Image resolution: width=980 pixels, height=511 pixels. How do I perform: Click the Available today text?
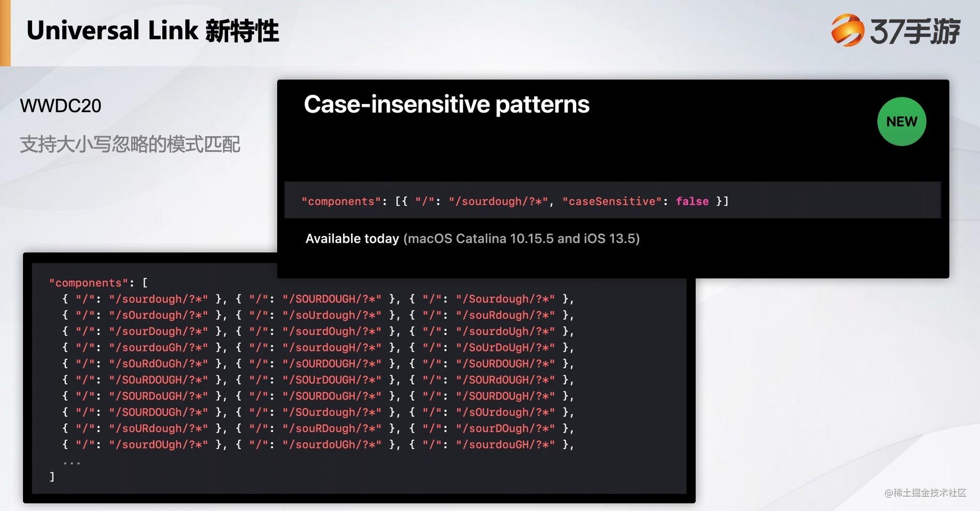coord(352,239)
